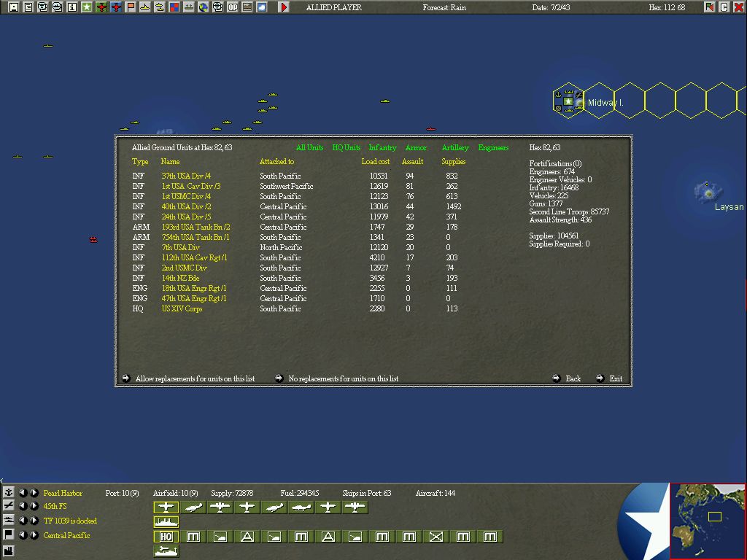747x560 pixels.
Task: Click the red plane on green icon
Action: click(101, 7)
